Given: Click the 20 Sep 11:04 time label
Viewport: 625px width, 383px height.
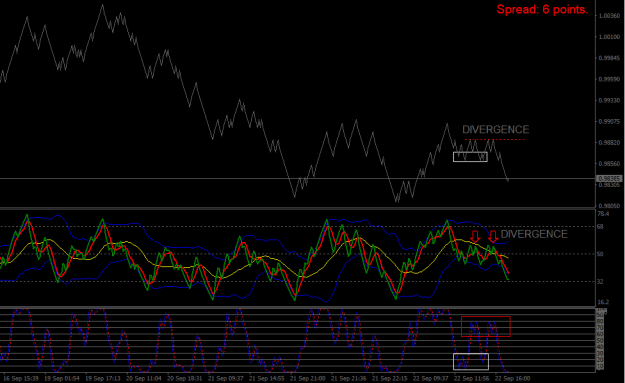Looking at the screenshot, I should 143,378.
